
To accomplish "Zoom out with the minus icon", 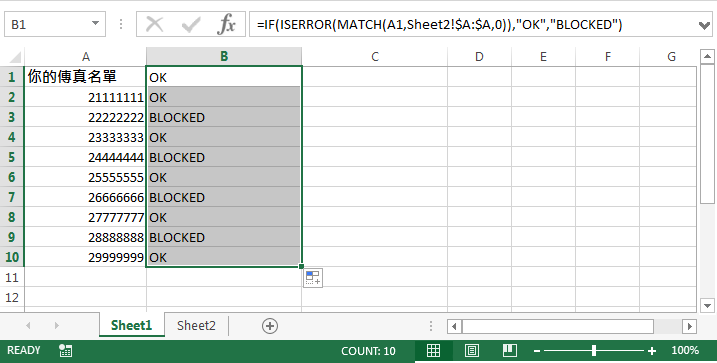I will (x=537, y=351).
